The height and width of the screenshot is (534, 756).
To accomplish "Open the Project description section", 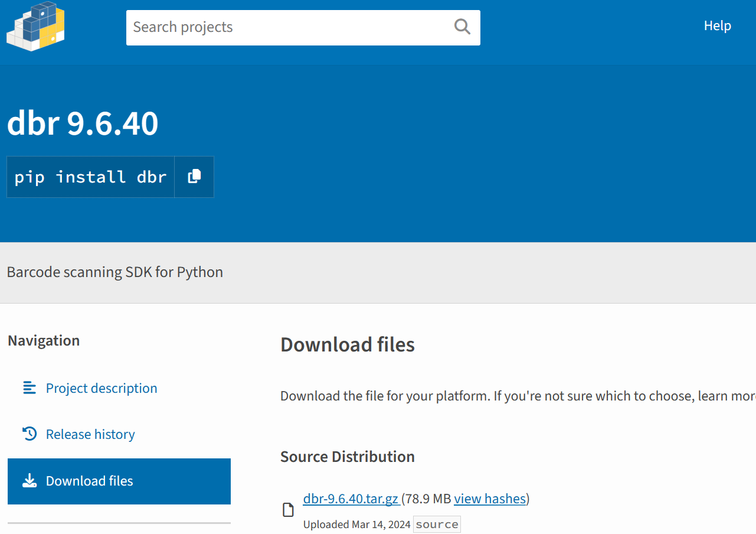I will (102, 388).
